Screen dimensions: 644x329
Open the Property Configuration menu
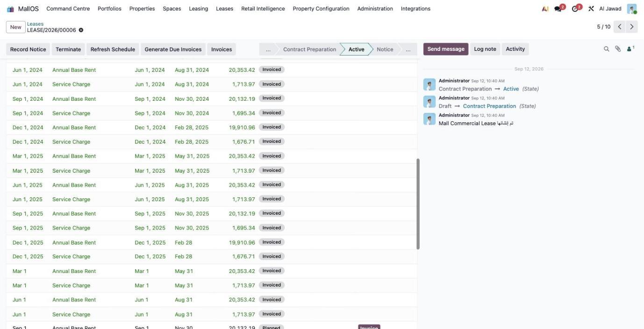(x=321, y=9)
